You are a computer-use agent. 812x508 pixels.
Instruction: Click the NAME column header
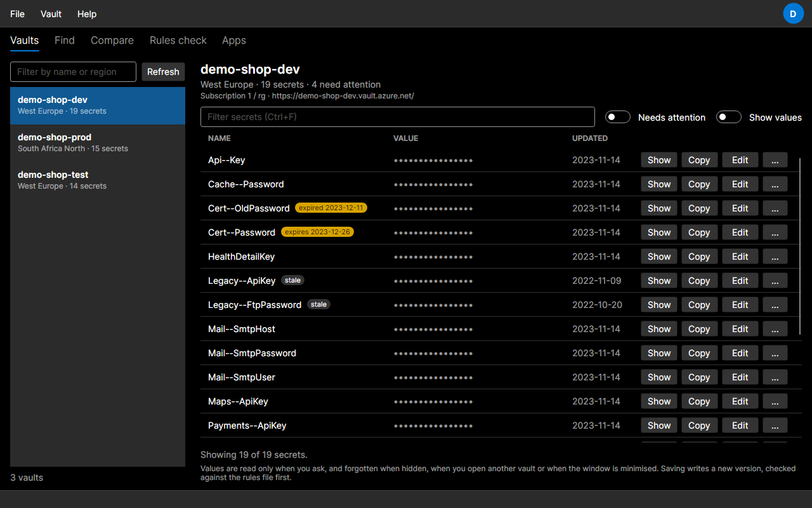(x=219, y=138)
